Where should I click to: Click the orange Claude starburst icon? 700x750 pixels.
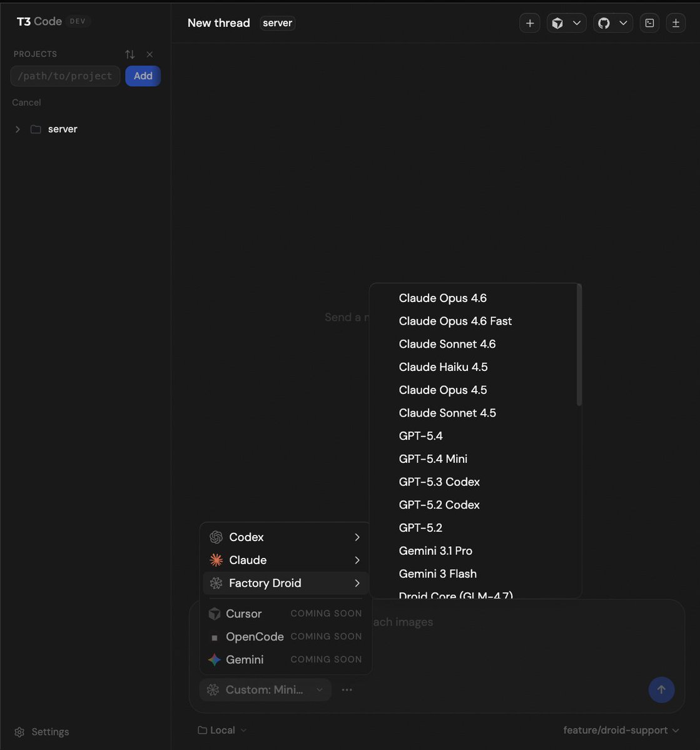click(x=216, y=560)
